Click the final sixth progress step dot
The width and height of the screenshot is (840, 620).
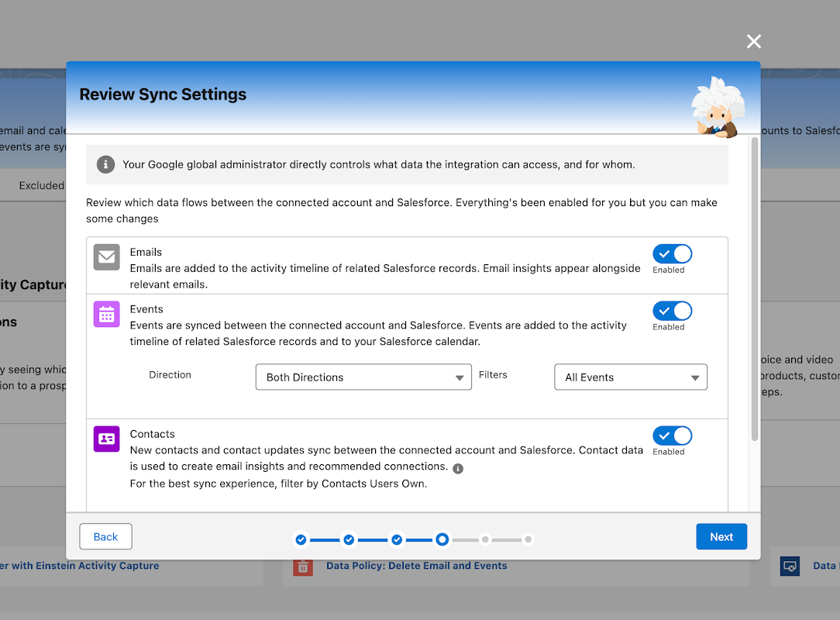[528, 539]
